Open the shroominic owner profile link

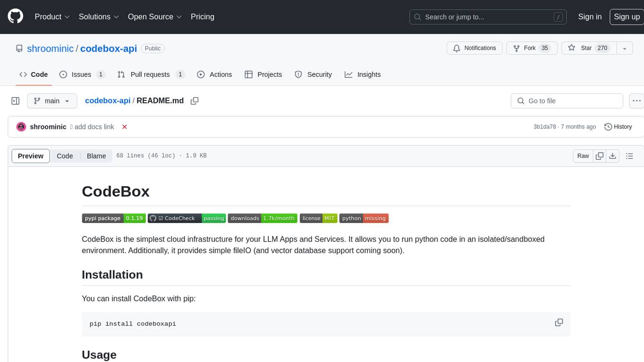click(x=50, y=48)
